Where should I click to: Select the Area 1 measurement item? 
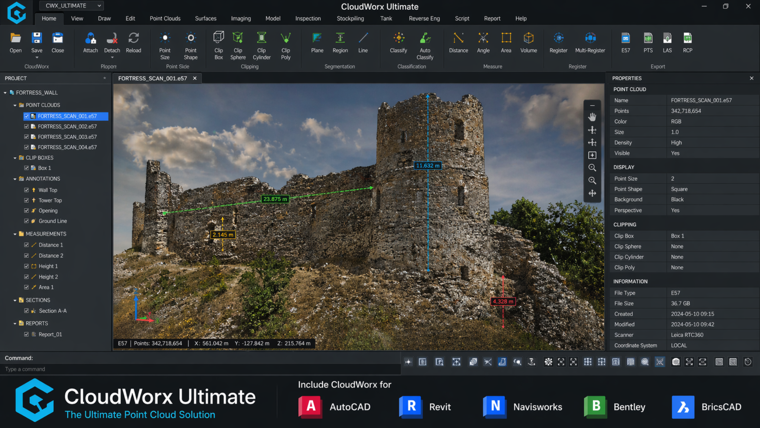[x=46, y=287]
